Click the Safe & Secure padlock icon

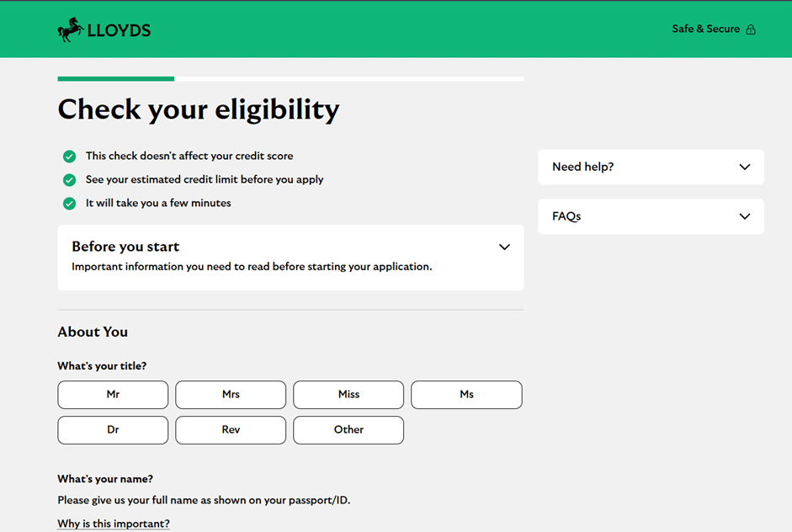click(751, 29)
